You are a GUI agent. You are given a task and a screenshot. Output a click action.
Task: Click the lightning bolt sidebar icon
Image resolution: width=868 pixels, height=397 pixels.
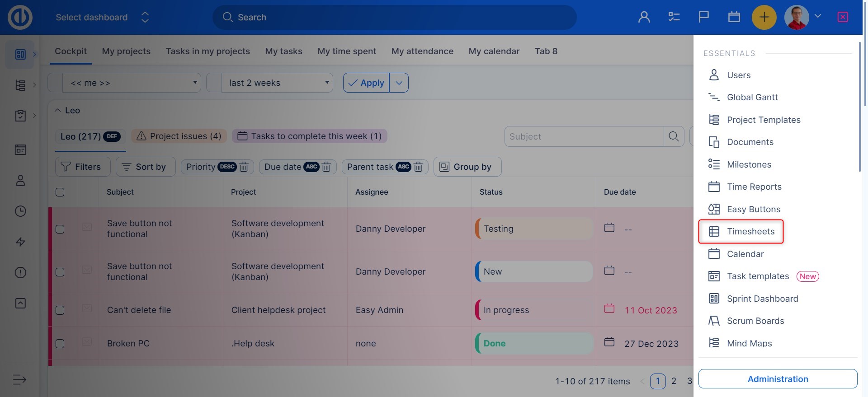20,242
